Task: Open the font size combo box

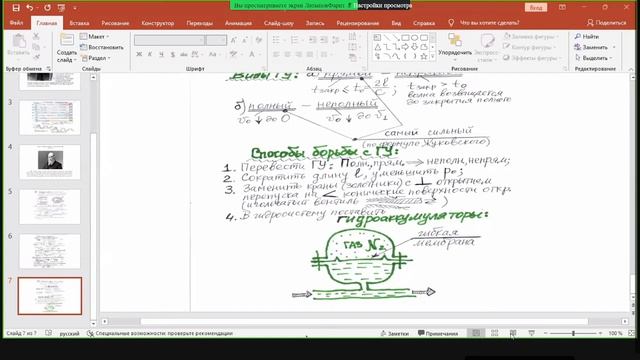Action: 216,40
